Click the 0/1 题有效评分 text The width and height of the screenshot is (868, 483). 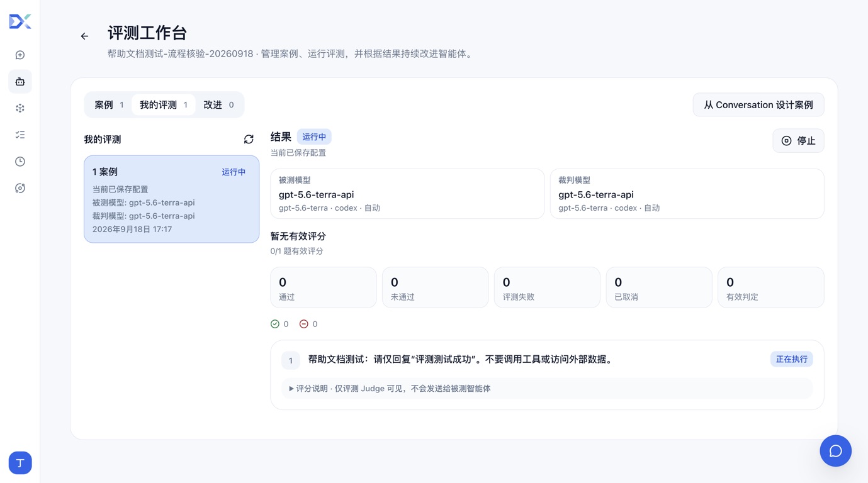tap(297, 251)
